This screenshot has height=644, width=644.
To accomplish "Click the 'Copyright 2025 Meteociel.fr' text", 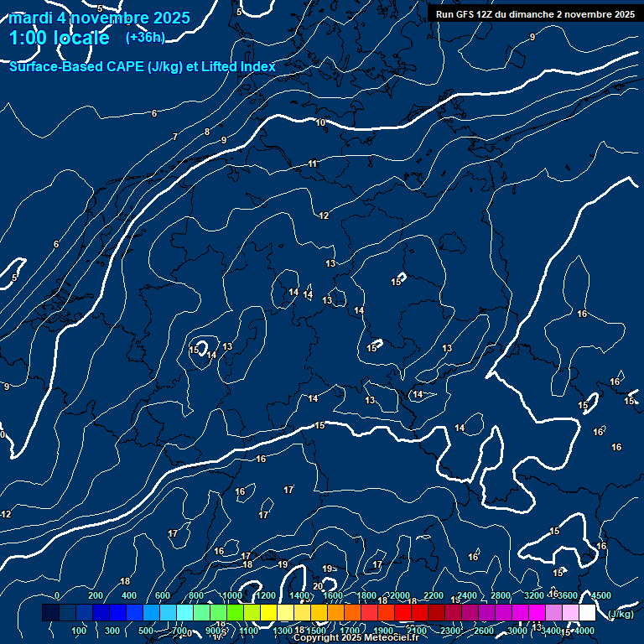I will click(x=356, y=637).
